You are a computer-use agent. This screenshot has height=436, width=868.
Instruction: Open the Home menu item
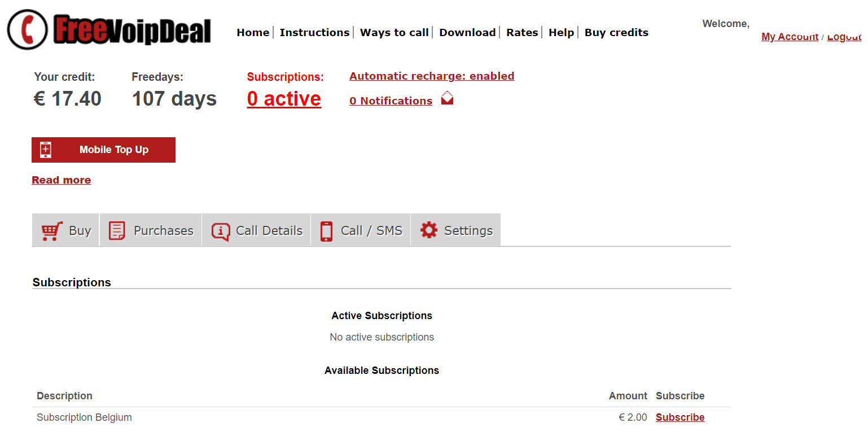253,33
